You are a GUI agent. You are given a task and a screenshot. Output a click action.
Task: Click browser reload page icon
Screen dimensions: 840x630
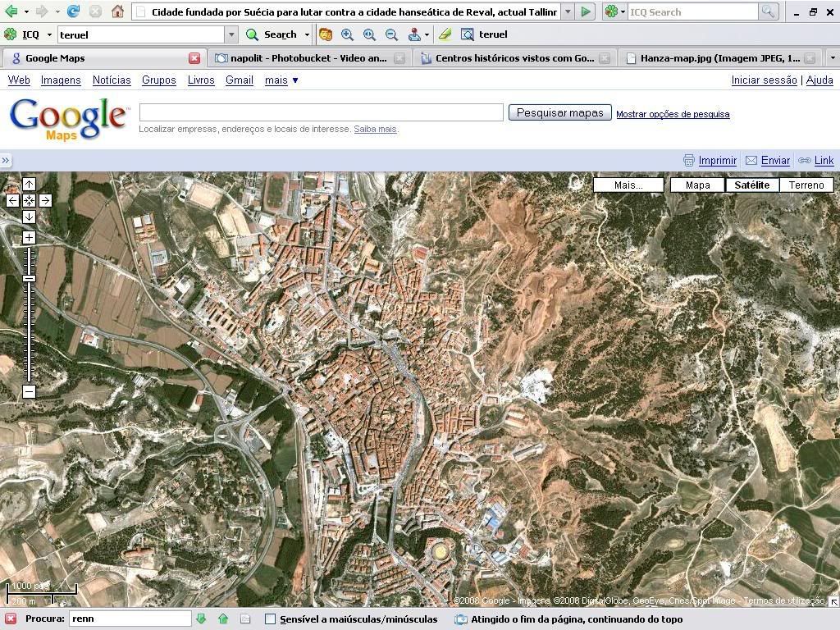coord(73,11)
